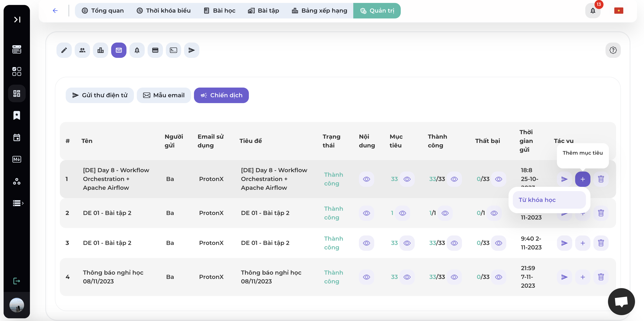Select the email envelope admin tool
The height and width of the screenshot is (321, 644).
[x=119, y=50]
